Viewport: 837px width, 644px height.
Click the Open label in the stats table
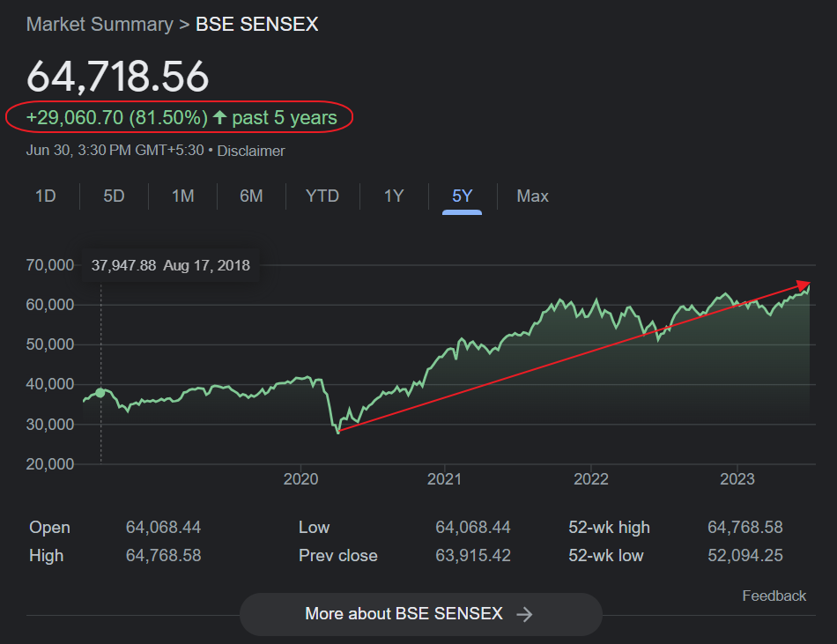point(49,527)
